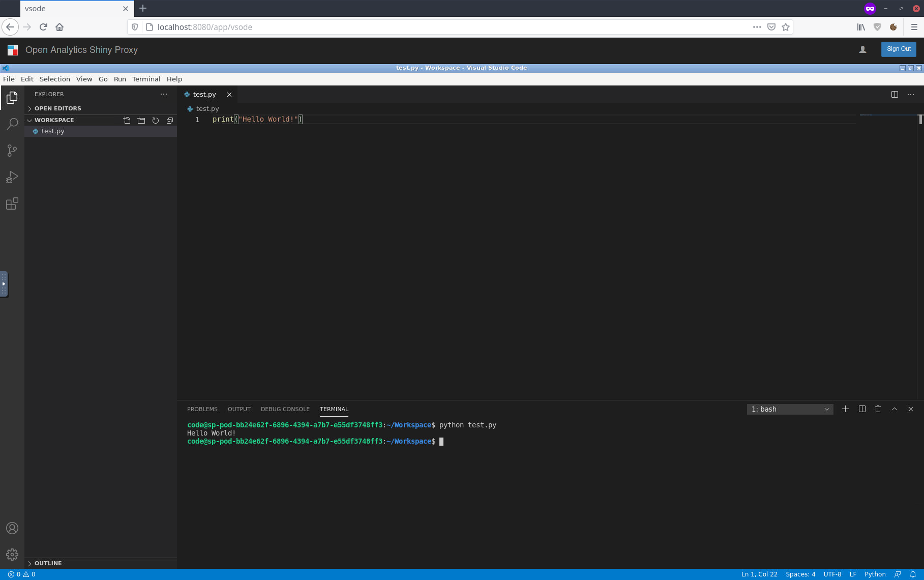Expand the Open Editors section
This screenshot has width=924, height=580.
pos(101,108)
